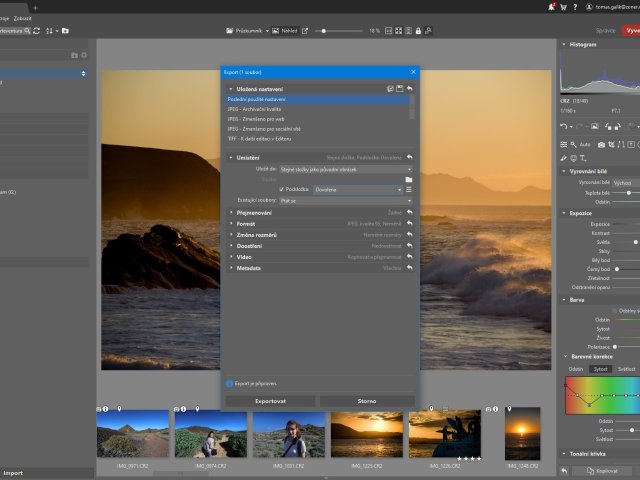The width and height of the screenshot is (640, 480).
Task: Open the sort order dropdown
Action: pos(51,31)
